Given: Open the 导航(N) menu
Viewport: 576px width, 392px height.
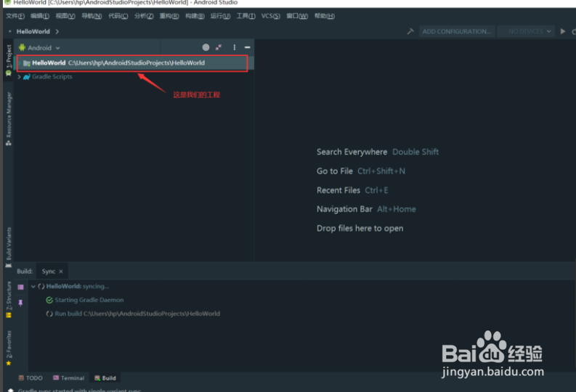Looking at the screenshot, I should tap(92, 16).
